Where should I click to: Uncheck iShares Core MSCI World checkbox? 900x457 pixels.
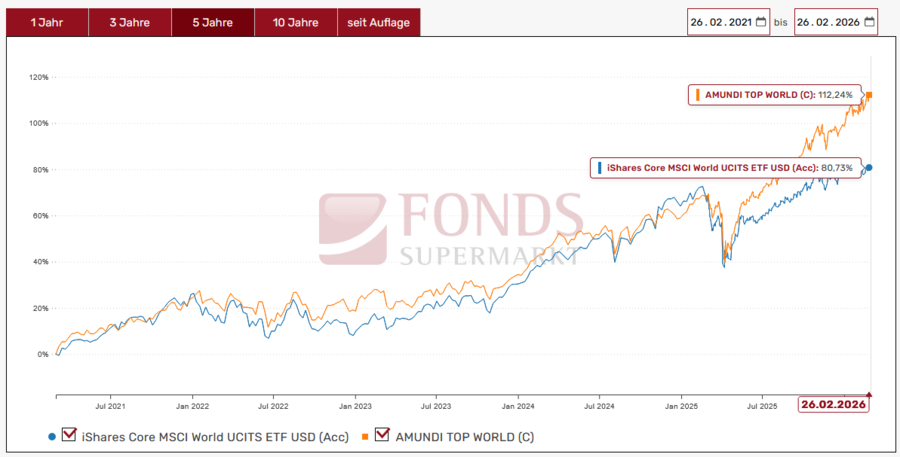(69, 434)
